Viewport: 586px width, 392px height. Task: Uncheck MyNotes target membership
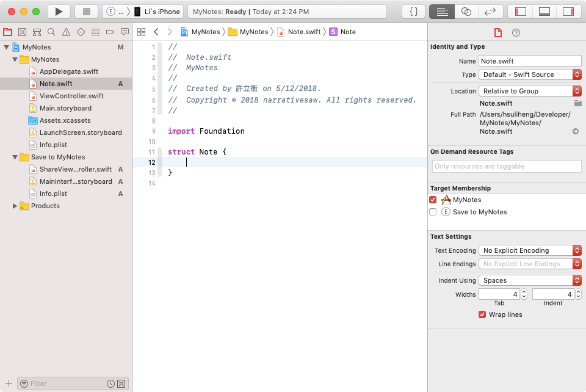pos(433,200)
